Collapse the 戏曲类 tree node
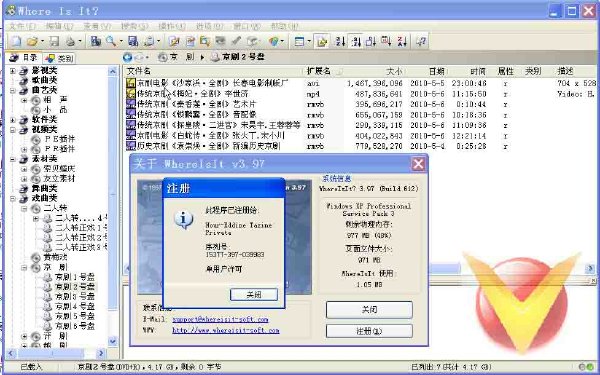Screen dimensions: 600x375 [x=13, y=199]
